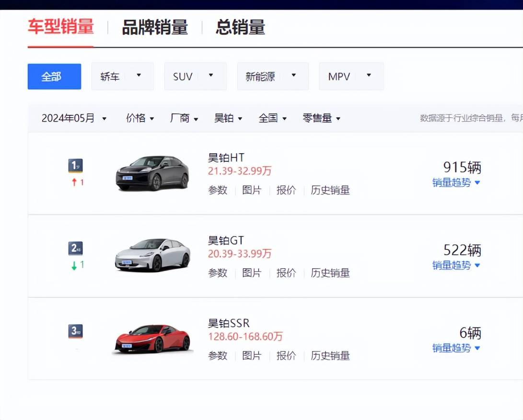Viewport: 523px width, 420px height.
Task: Open the red 昊铂SSR car thumbnail
Action: (152, 339)
